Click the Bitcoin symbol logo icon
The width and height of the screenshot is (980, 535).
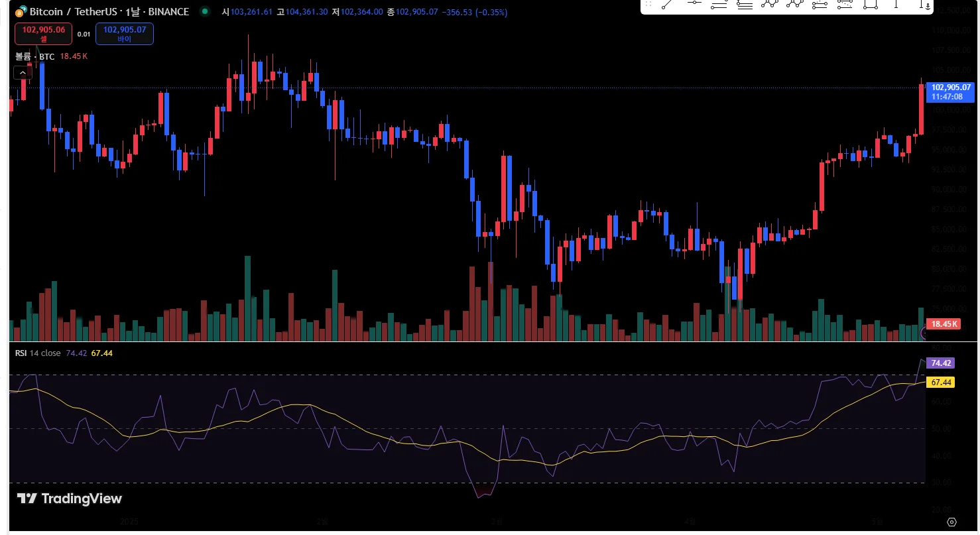(x=21, y=12)
